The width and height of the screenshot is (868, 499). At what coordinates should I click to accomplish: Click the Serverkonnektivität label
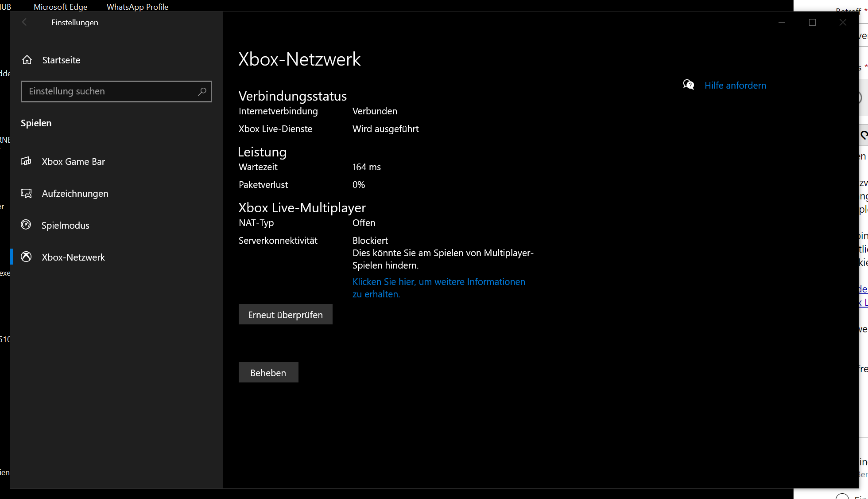[278, 241]
